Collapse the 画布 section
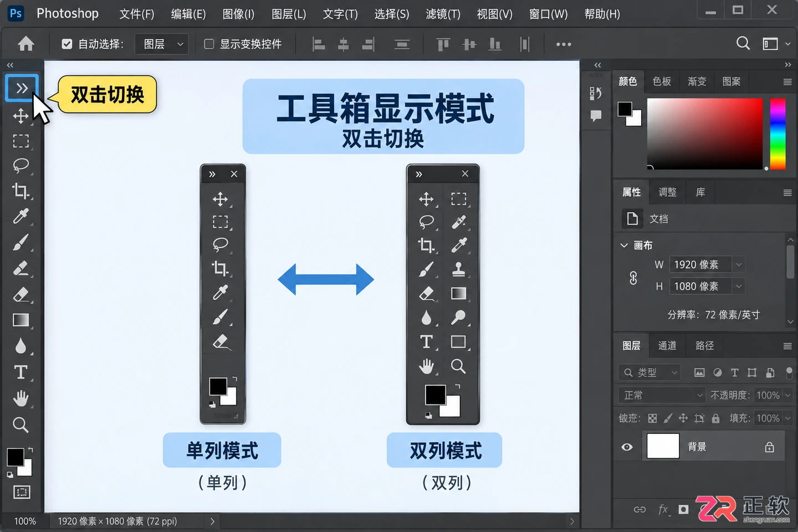The height and width of the screenshot is (532, 798). pos(624,245)
